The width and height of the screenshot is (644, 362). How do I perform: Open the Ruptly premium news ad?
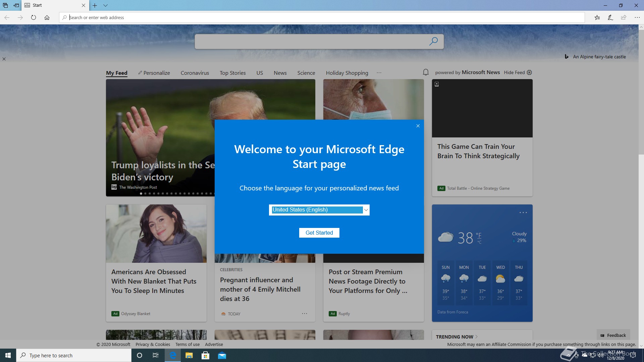click(x=374, y=288)
